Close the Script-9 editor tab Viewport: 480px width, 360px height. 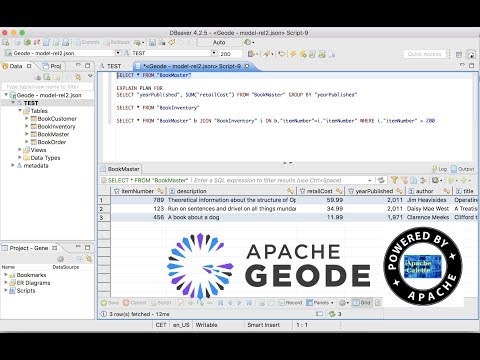pyautogui.click(x=247, y=66)
